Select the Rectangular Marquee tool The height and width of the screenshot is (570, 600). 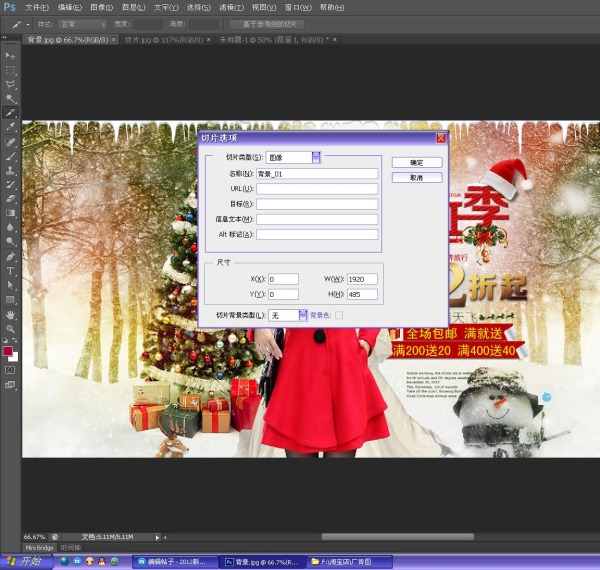tap(11, 70)
